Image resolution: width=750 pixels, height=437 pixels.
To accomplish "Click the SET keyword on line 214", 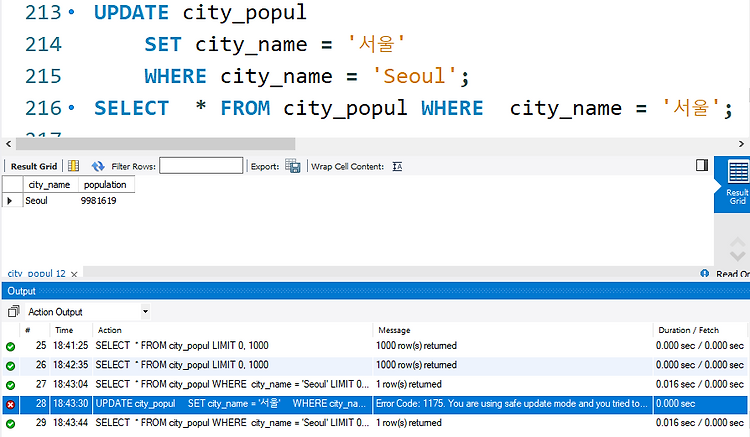I will pos(163,44).
